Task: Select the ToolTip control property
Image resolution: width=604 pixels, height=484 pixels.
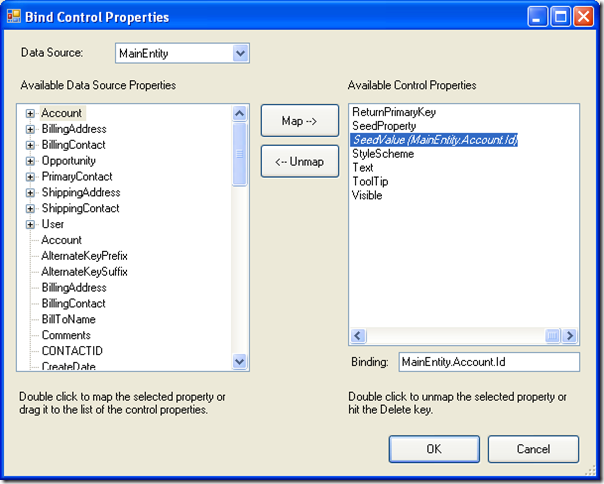Action: tap(370, 182)
